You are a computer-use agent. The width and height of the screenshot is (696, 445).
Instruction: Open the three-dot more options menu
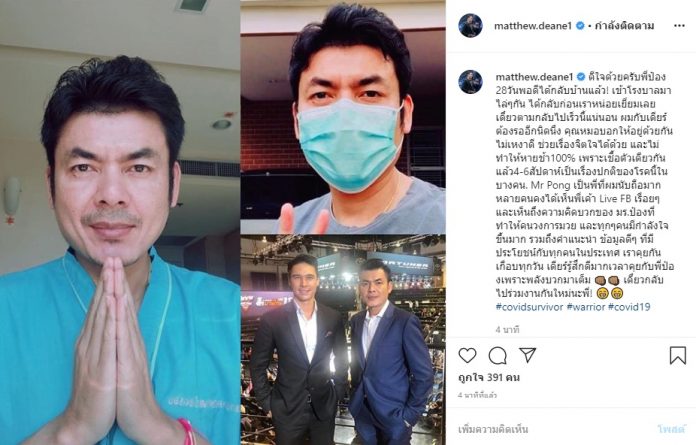click(x=679, y=26)
